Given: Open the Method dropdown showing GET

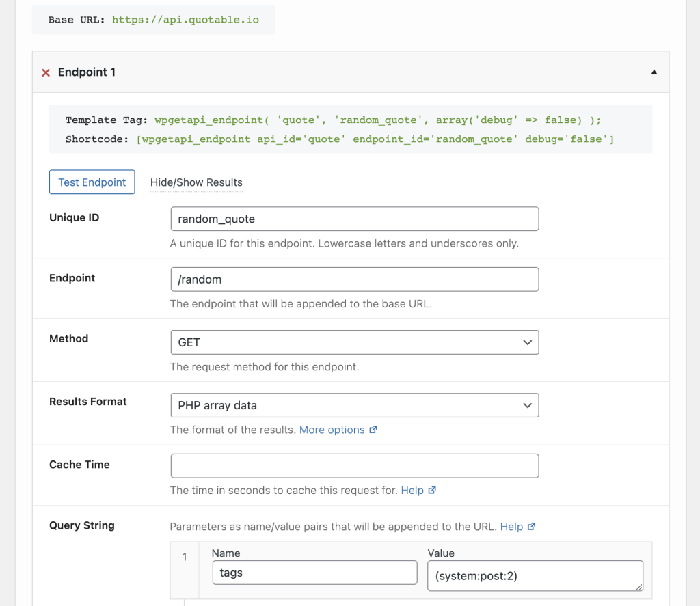Looking at the screenshot, I should [x=354, y=342].
